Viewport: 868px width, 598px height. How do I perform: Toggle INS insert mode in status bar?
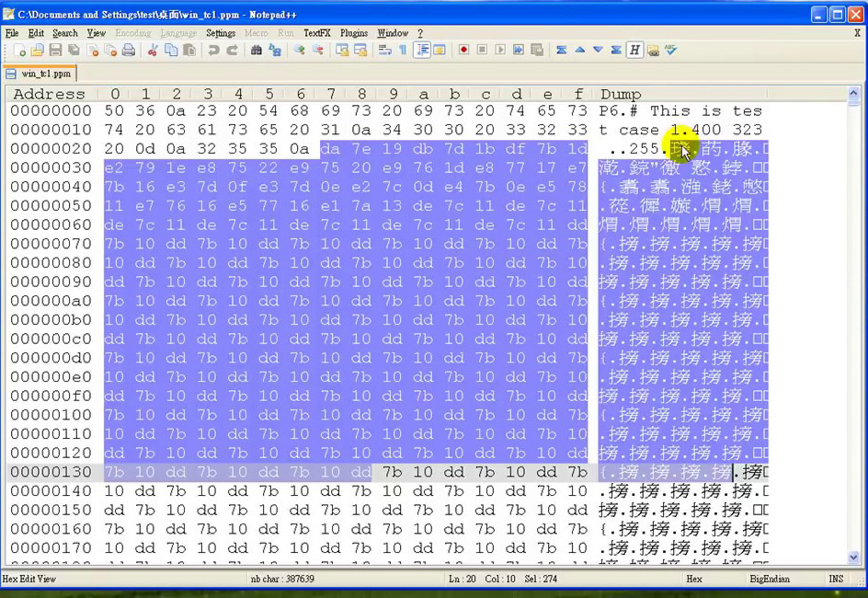pos(836,579)
